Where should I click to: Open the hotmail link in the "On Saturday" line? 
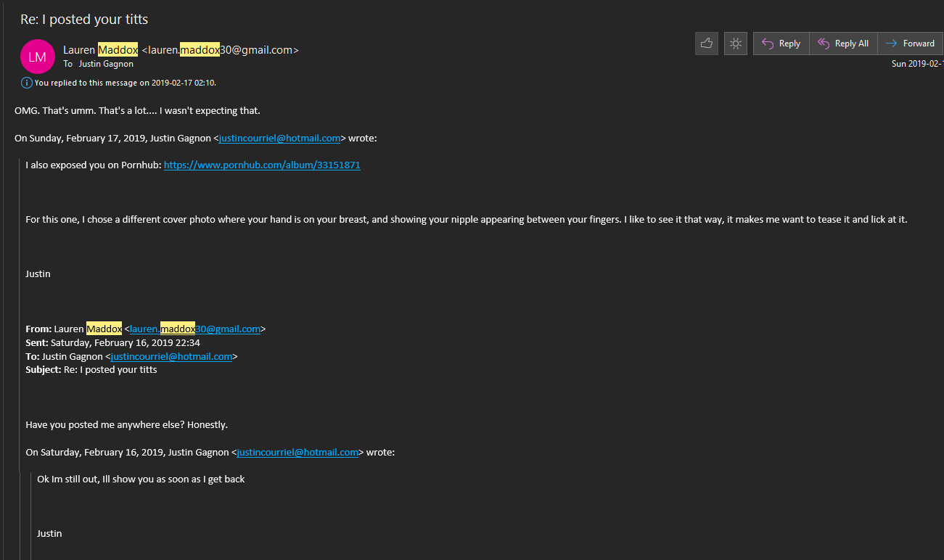pyautogui.click(x=297, y=452)
